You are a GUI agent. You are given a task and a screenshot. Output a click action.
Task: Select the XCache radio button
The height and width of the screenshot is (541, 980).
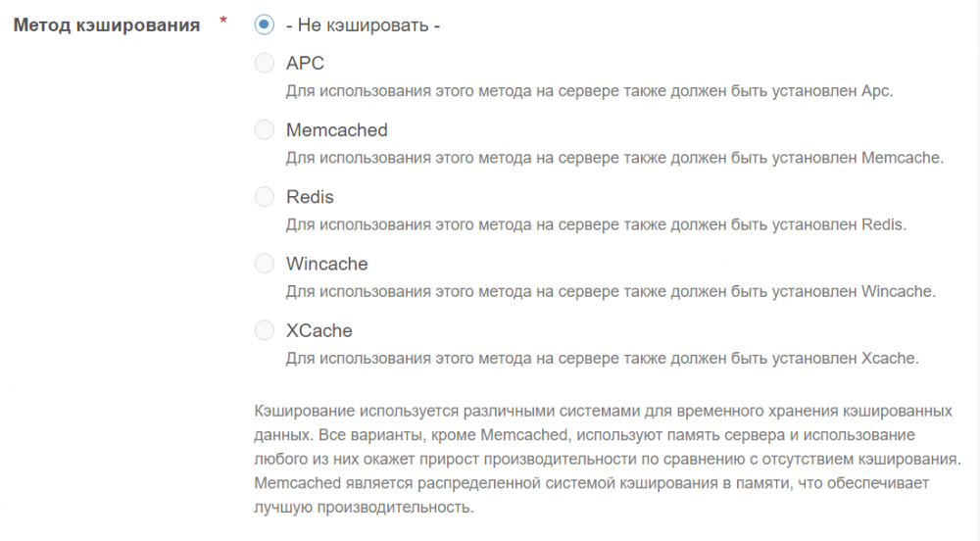264,330
